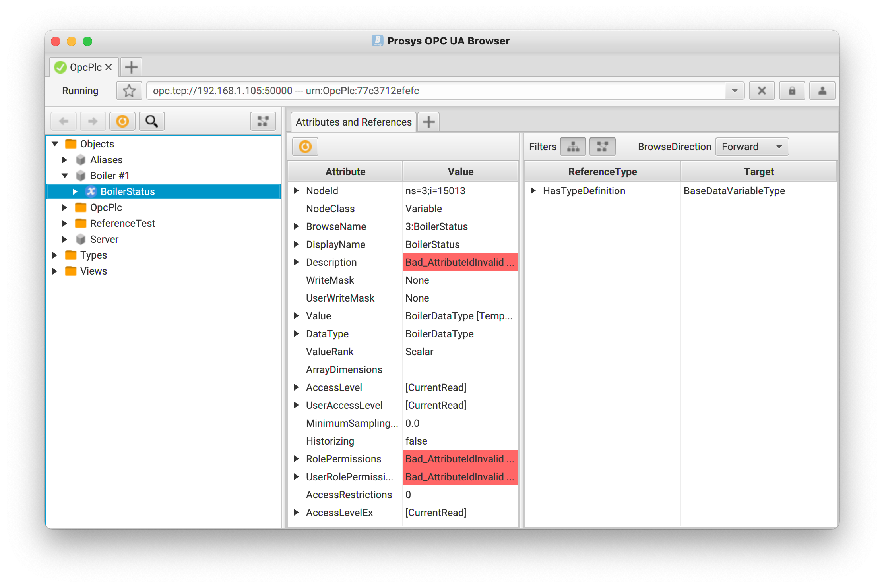Open user authentication via the person icon
This screenshot has height=588, width=884.
[822, 91]
